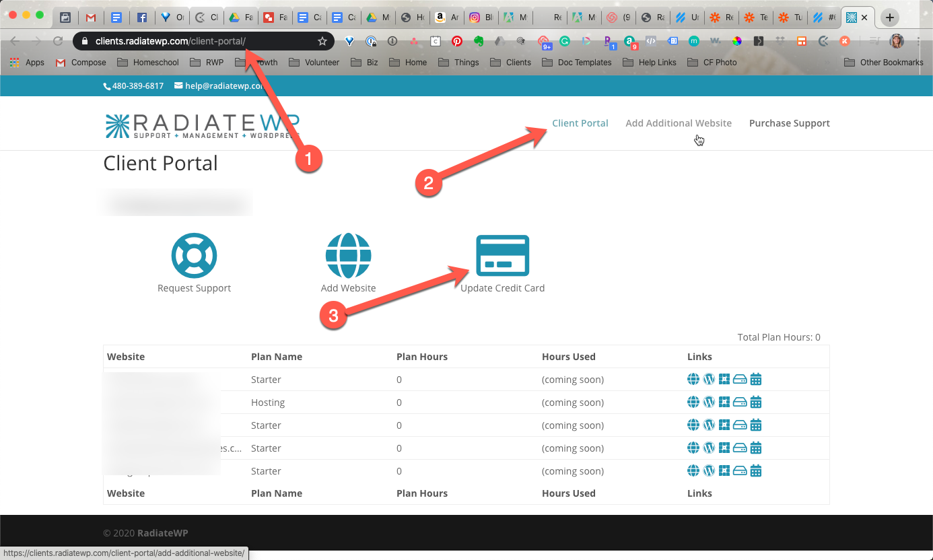The height and width of the screenshot is (560, 933).
Task: Open the Volunteer bookmarks folder
Action: click(314, 63)
